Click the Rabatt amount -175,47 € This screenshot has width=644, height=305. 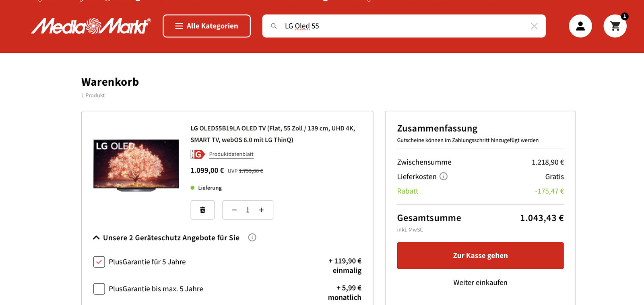(x=549, y=191)
